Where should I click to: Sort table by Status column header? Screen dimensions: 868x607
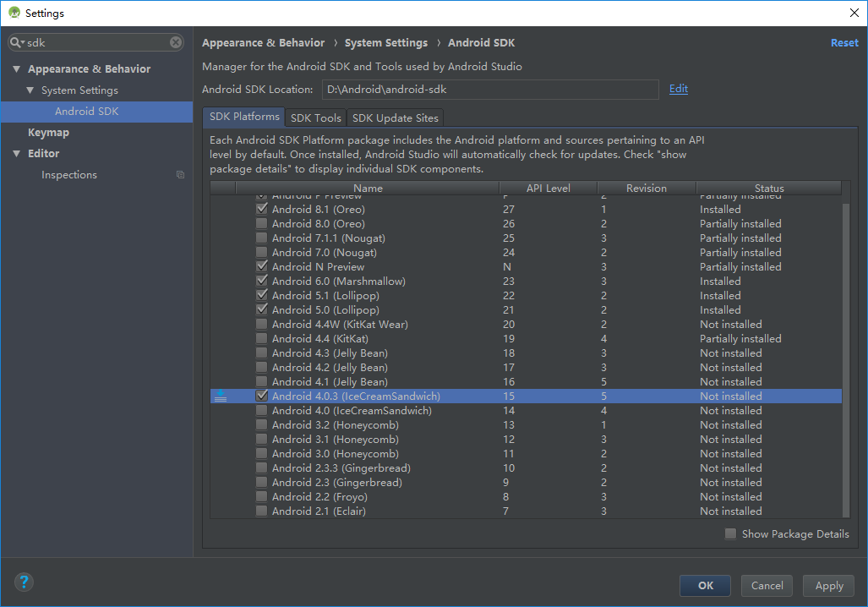(x=769, y=189)
